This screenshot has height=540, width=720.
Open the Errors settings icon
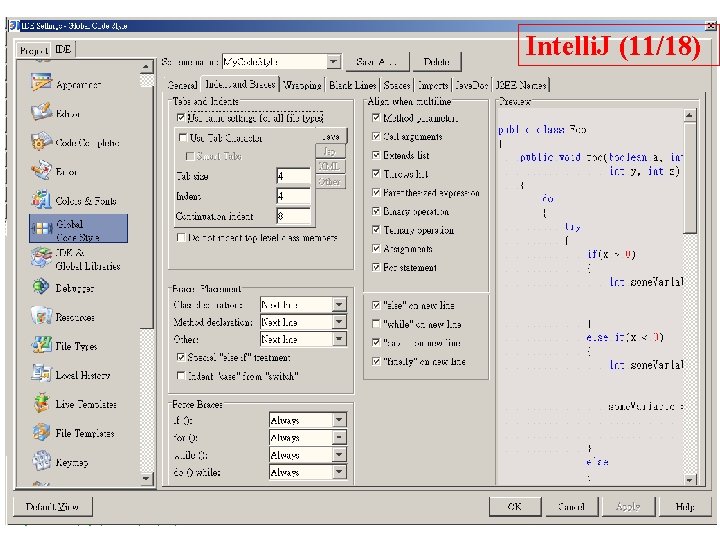point(41,170)
